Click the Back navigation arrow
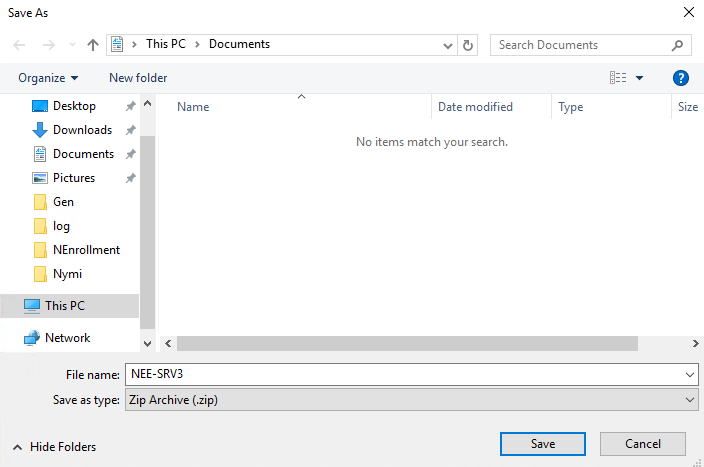This screenshot has height=467, width=704. coord(20,45)
